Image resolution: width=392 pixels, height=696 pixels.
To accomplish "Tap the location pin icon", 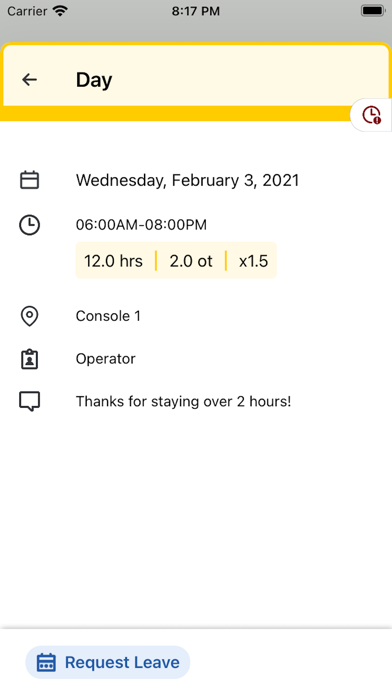I will pyautogui.click(x=30, y=316).
